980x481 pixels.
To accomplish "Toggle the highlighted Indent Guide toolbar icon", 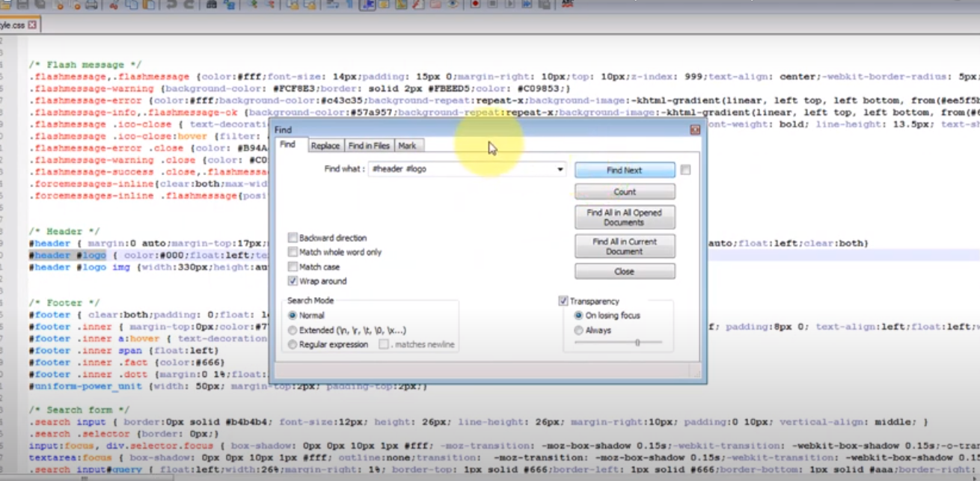I will [367, 4].
